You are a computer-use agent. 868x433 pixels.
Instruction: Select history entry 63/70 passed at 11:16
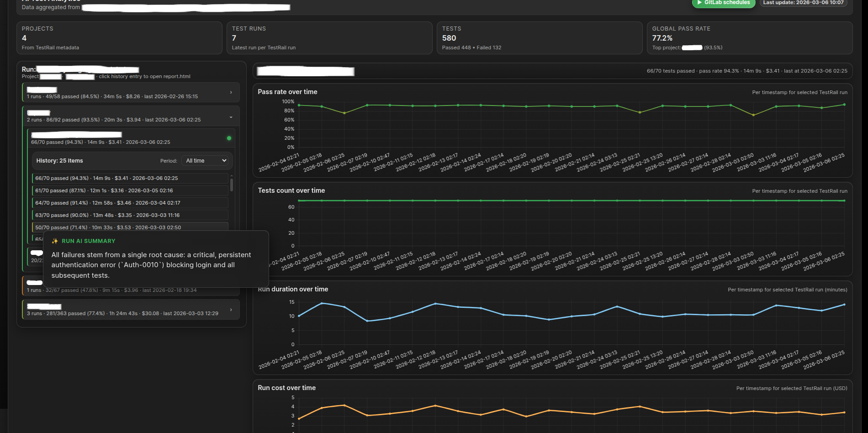[x=130, y=215]
